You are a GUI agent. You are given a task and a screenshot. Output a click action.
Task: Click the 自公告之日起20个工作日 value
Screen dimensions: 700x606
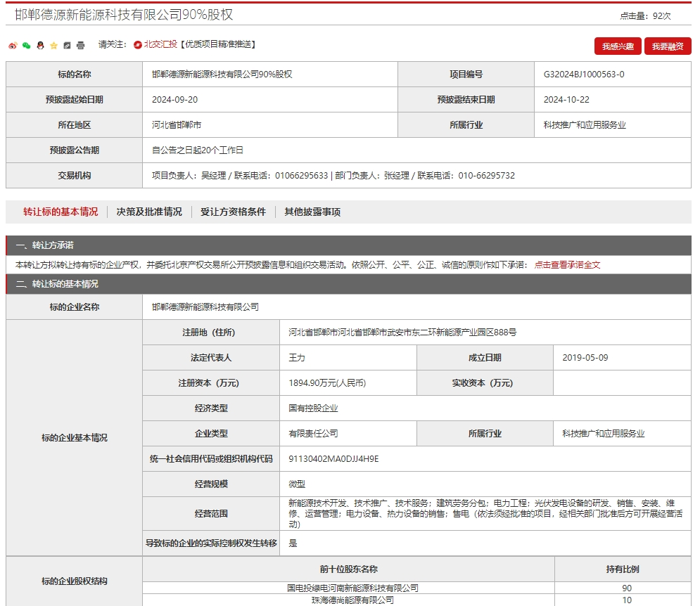(197, 150)
